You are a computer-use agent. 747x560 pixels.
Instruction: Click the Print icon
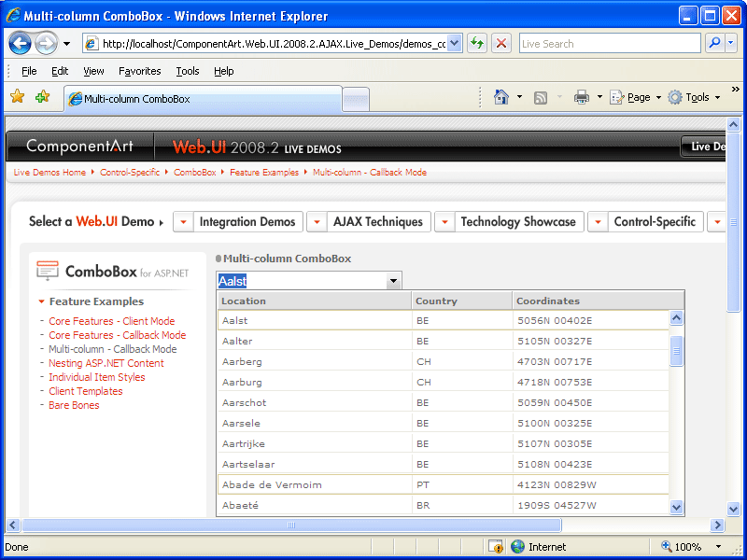(x=581, y=98)
